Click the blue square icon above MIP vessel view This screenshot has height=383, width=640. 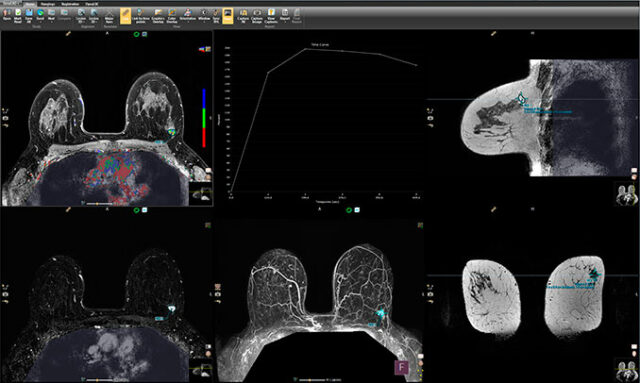pos(357,210)
